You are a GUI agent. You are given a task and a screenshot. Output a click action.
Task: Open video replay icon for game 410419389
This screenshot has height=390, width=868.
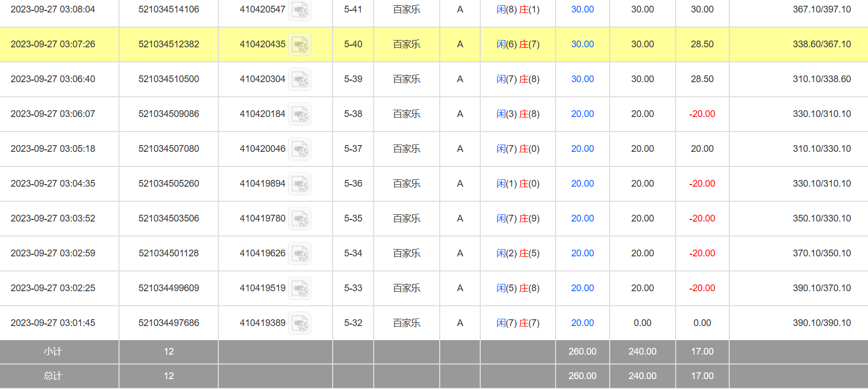coord(300,323)
